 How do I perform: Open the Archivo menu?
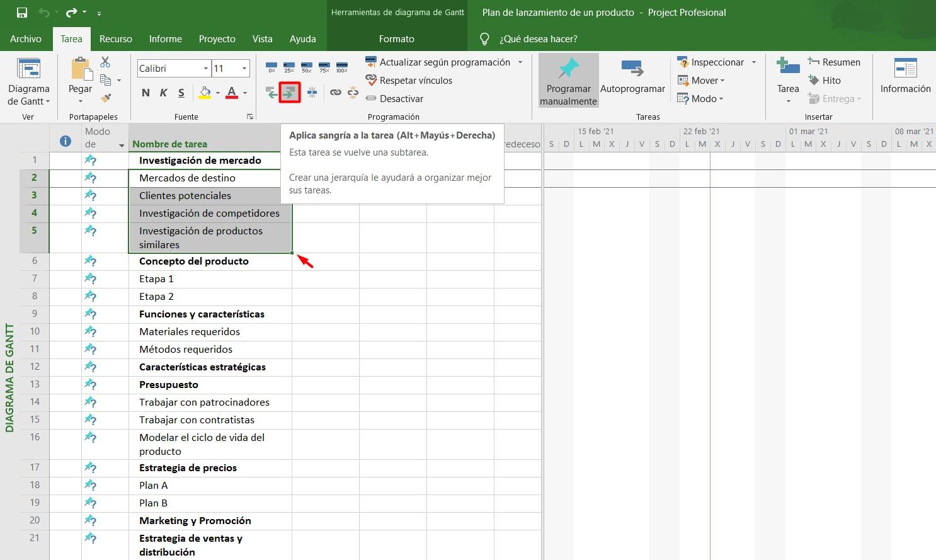[x=26, y=39]
